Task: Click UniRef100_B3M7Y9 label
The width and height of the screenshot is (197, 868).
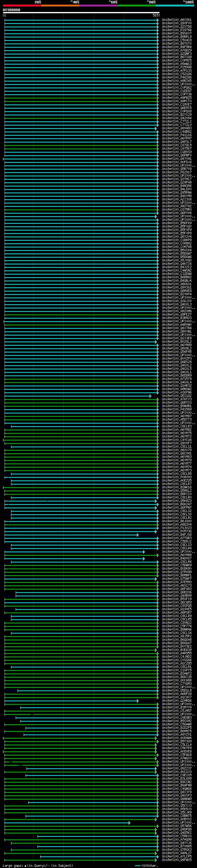Action: 176,707
